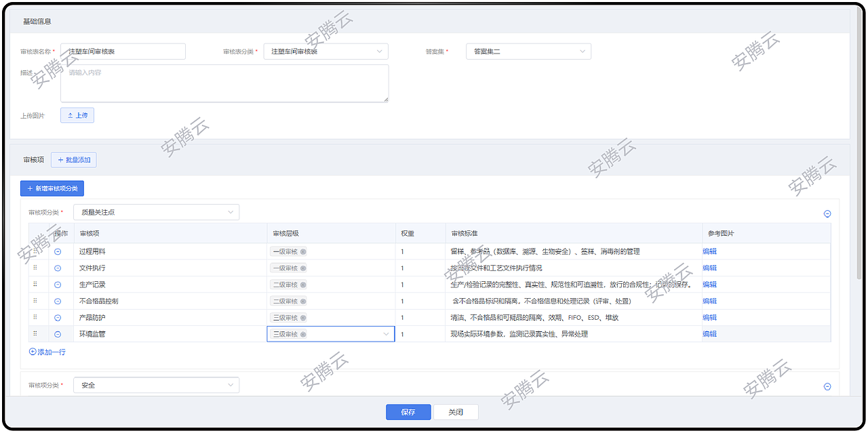Remove the 文件执行 row with minus icon

[x=58, y=268]
